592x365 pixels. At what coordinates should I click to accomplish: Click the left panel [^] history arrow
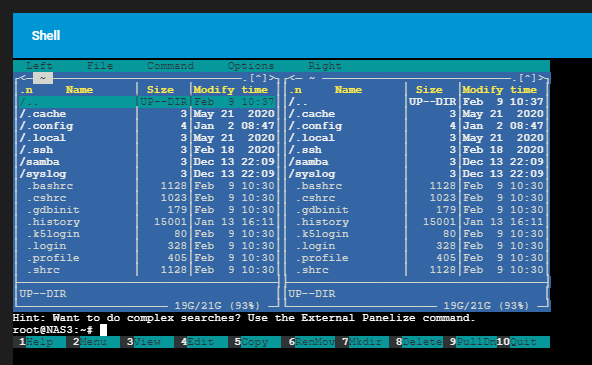click(x=259, y=78)
